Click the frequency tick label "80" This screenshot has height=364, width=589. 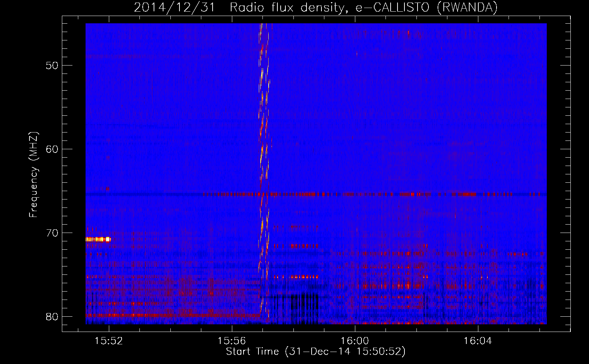coord(52,317)
